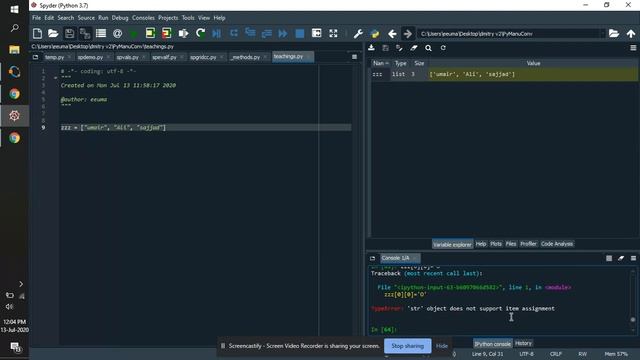The image size is (640, 360).
Task: Switch to the Help pane tab
Action: click(x=481, y=244)
